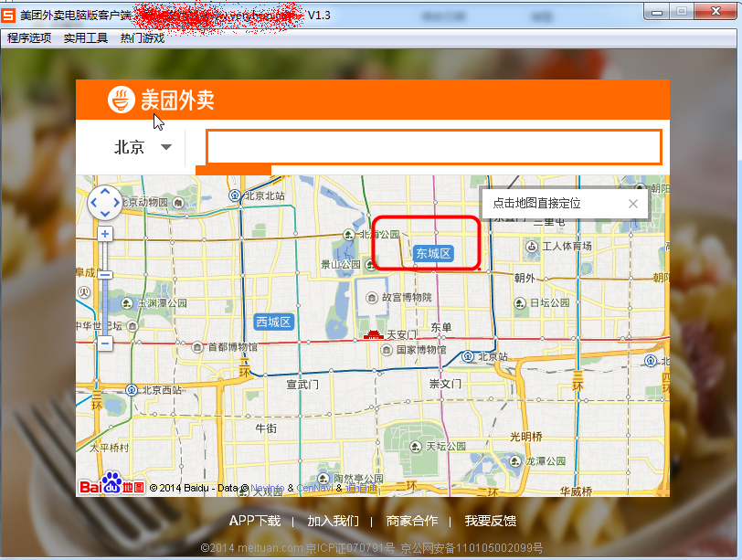Open the CenNavi data link

(x=314, y=488)
